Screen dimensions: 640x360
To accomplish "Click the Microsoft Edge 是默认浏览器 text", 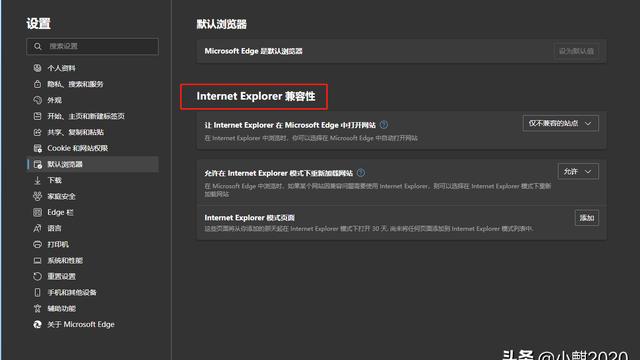I will (x=253, y=51).
